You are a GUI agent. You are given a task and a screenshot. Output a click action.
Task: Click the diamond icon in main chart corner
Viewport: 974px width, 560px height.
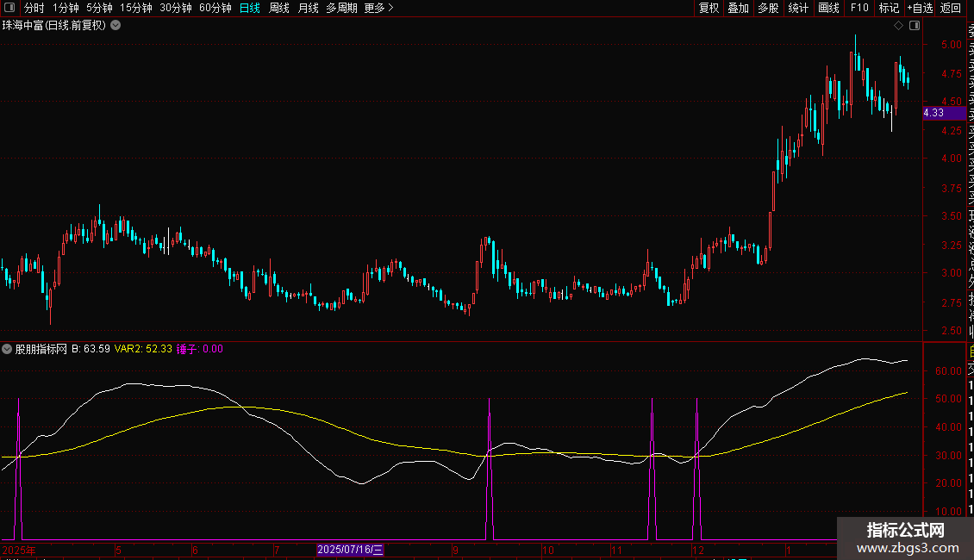pyautogui.click(x=898, y=26)
